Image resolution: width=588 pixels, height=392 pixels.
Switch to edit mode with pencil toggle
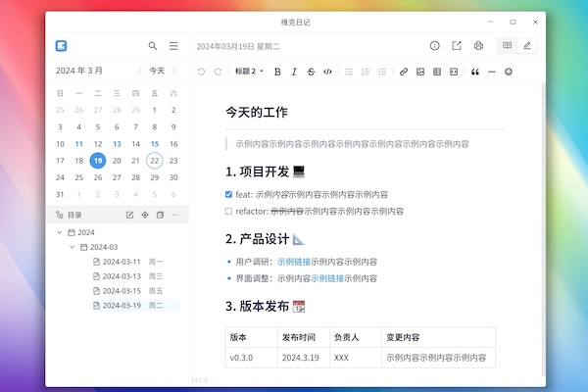[527, 45]
